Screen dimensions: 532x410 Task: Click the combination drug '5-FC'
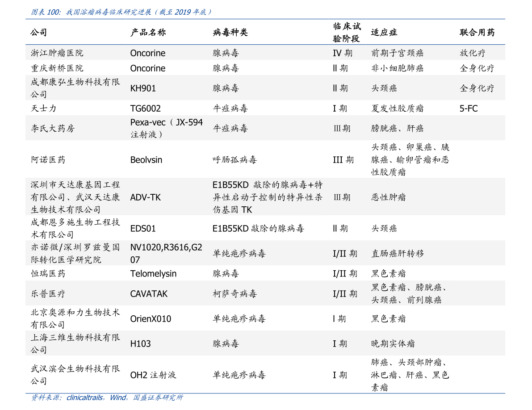[469, 109]
